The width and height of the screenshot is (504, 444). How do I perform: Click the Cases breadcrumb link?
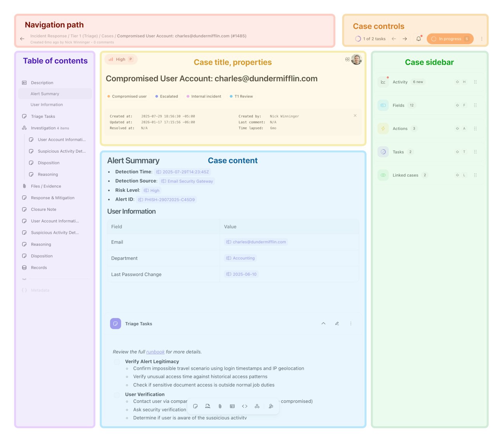(x=107, y=36)
